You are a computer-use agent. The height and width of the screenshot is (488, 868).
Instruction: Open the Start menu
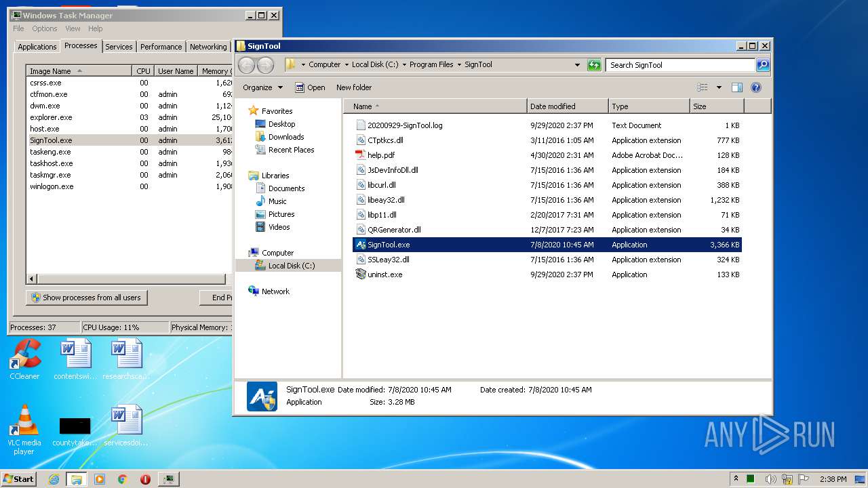[18, 479]
